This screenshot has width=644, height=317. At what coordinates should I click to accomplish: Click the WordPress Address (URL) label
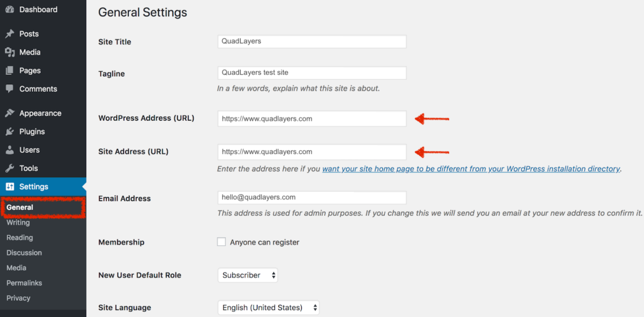tap(146, 118)
